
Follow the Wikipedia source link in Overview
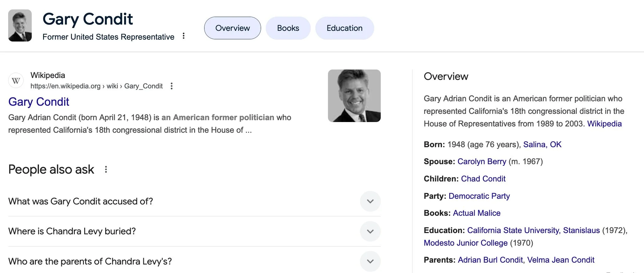tap(604, 124)
